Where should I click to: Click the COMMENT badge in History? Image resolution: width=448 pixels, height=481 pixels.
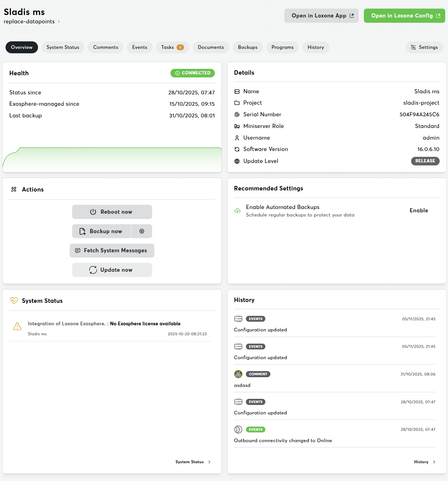[258, 374]
